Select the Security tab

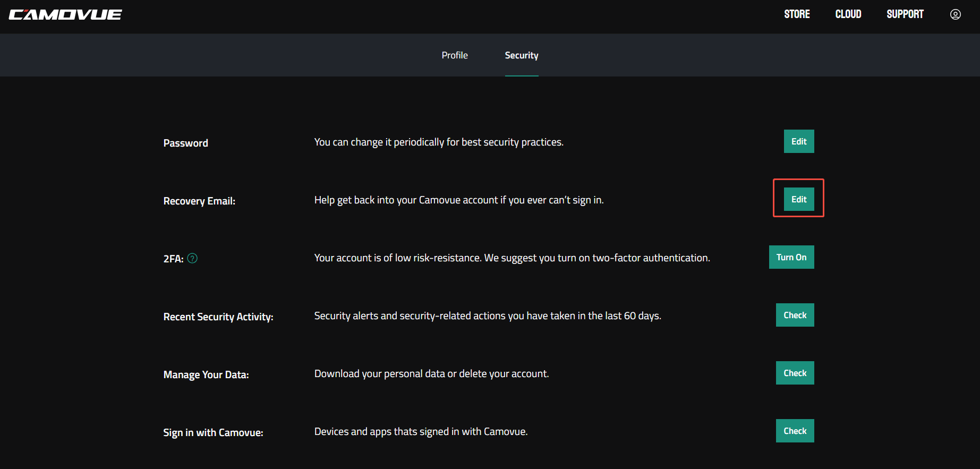coord(522,55)
